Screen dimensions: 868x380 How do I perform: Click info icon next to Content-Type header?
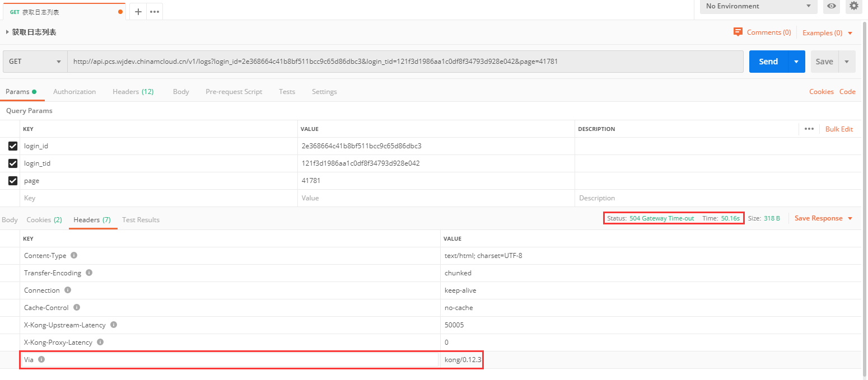coord(74,255)
